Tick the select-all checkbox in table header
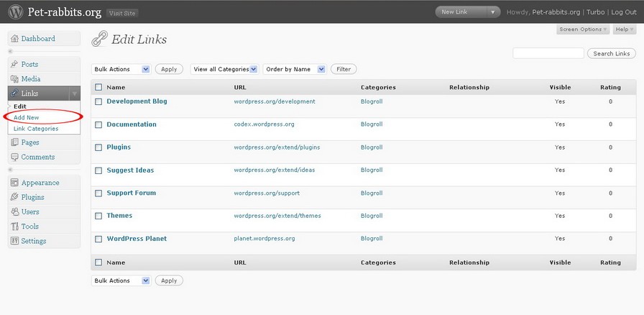This screenshot has width=644, height=315. click(x=98, y=87)
